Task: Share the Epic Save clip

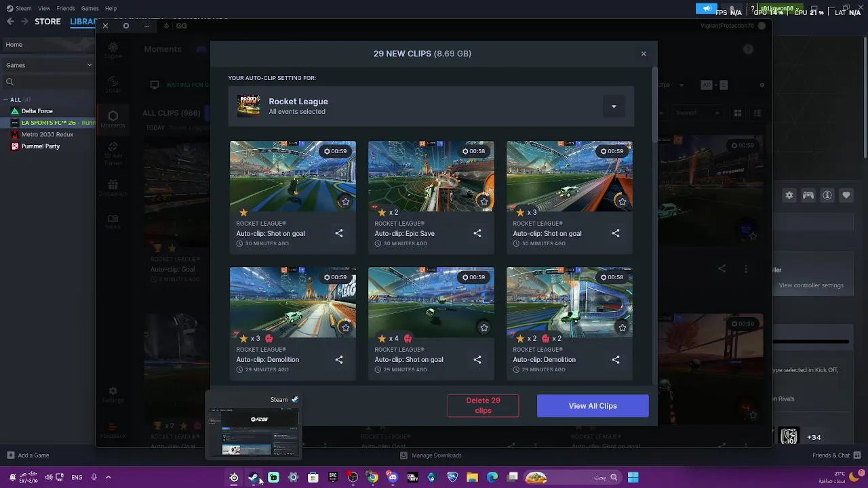Action: (x=477, y=233)
